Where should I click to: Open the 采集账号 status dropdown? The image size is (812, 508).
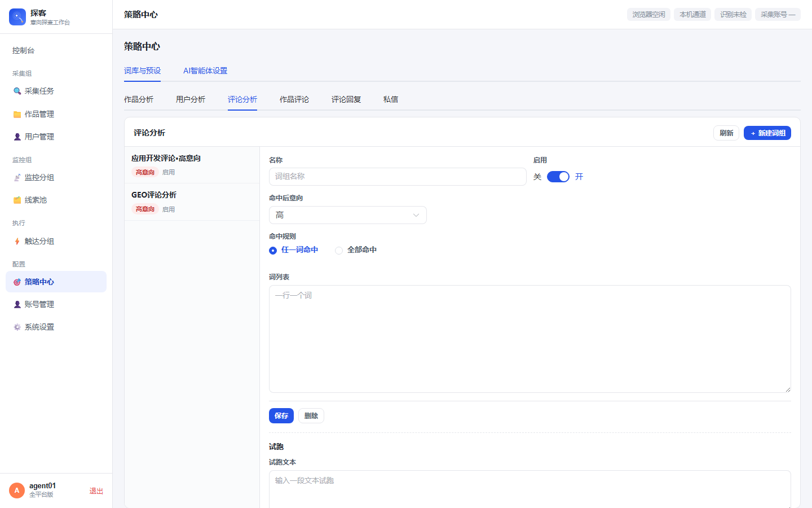pos(778,14)
